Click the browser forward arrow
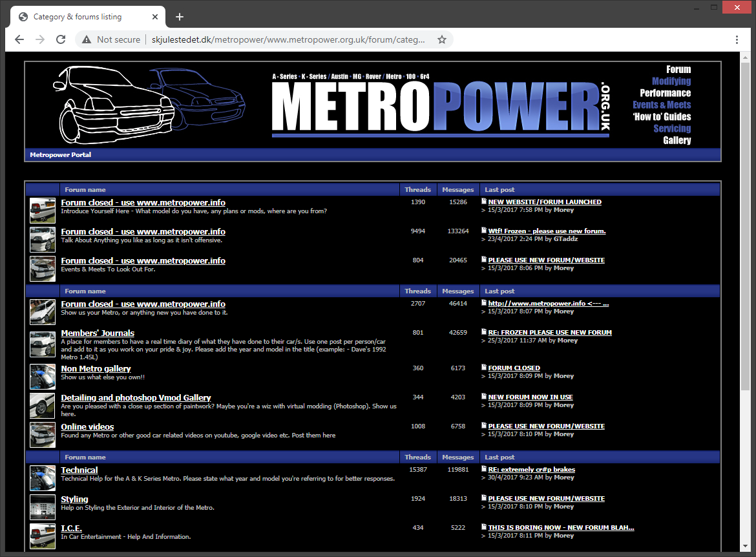This screenshot has width=756, height=557. 40,39
